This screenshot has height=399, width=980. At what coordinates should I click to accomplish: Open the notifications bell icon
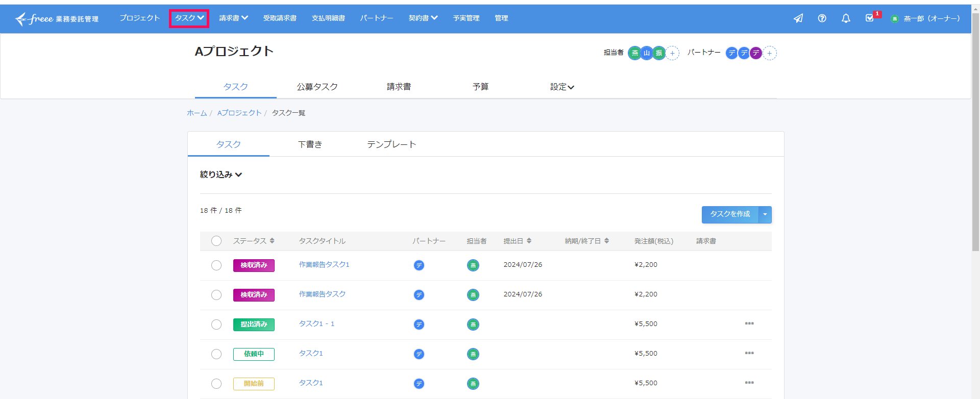point(846,18)
